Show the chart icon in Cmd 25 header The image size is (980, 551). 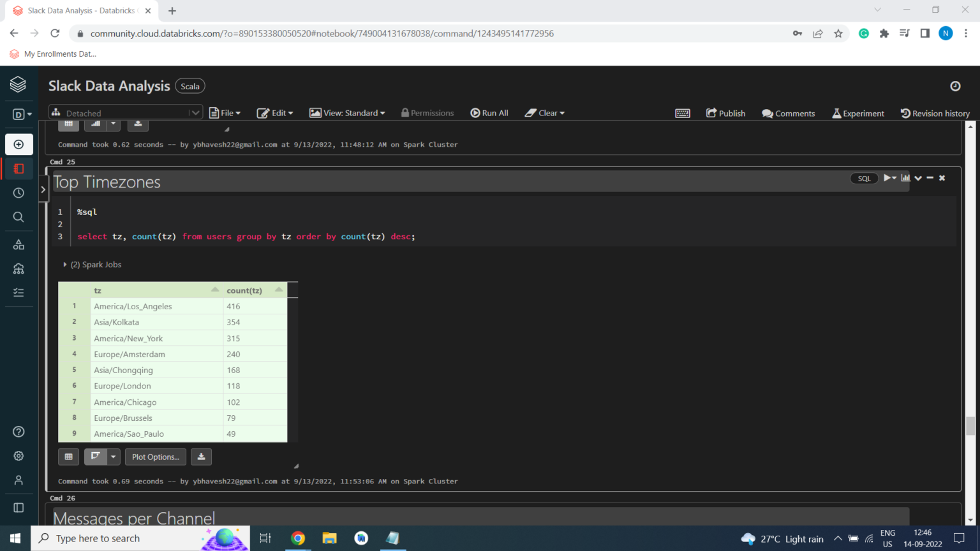tap(905, 178)
